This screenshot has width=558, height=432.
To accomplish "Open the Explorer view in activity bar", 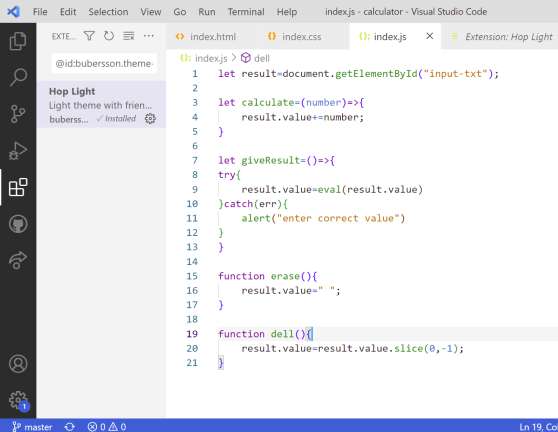I will (18, 41).
